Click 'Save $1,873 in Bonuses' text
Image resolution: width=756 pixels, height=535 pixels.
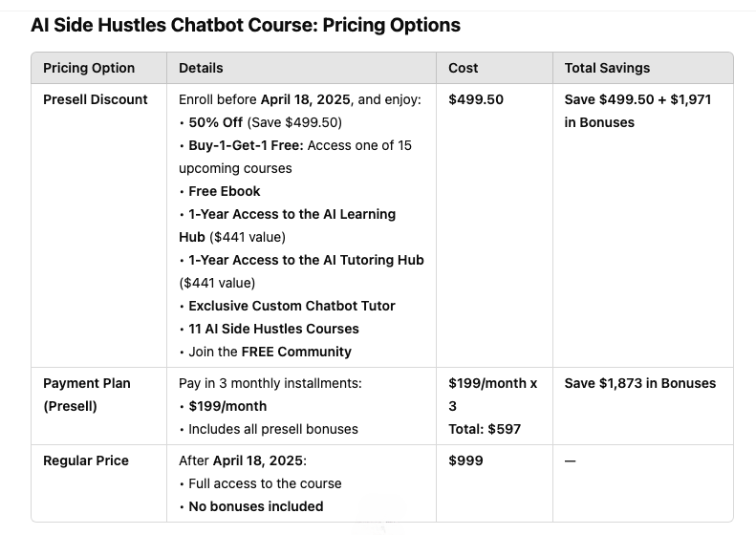tap(639, 383)
